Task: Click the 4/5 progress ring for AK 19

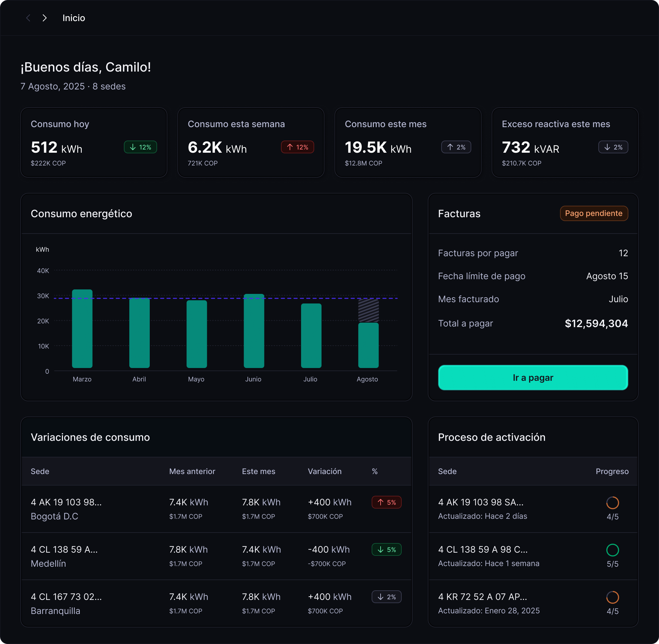Action: pyautogui.click(x=612, y=503)
